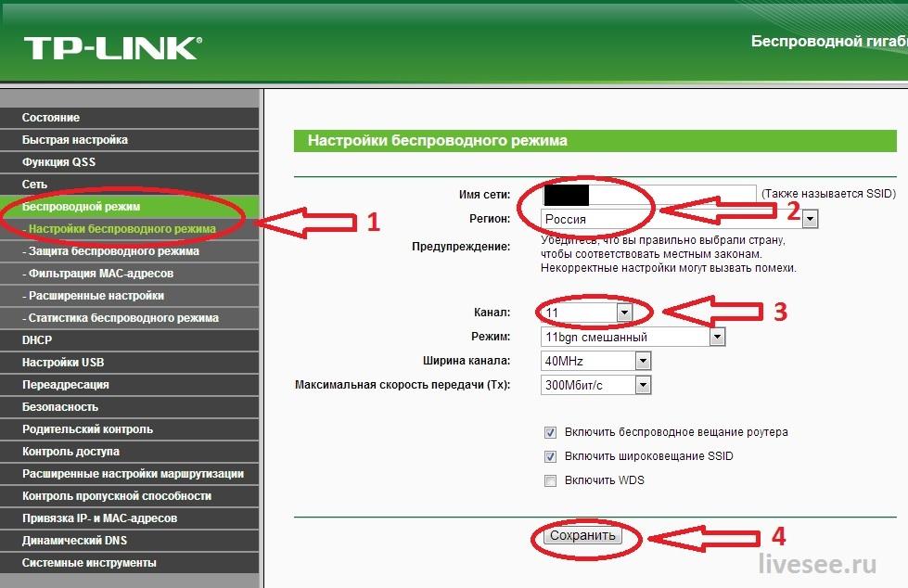Screen dimensions: 908x588
Task: Open Расширенные настройки маршрутизации item
Action: 129,474
